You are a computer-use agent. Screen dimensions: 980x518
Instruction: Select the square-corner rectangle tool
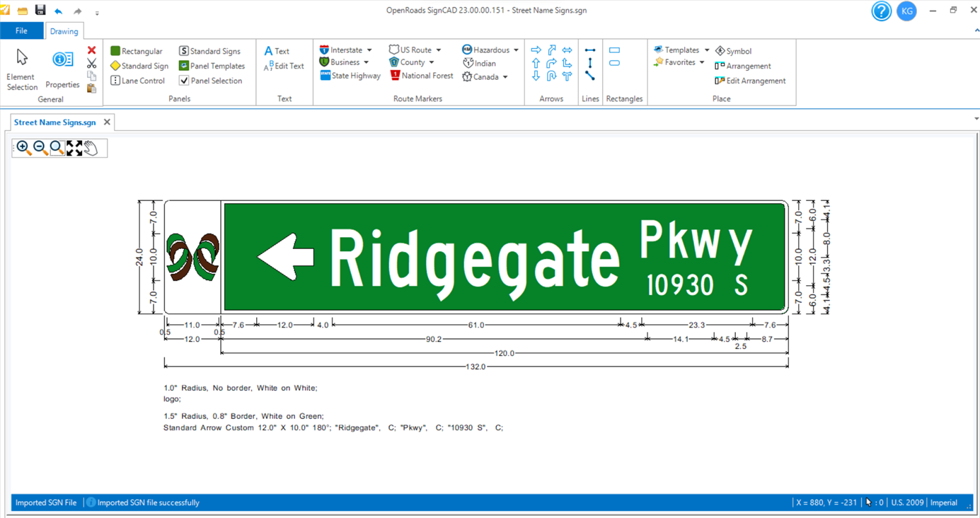point(614,50)
